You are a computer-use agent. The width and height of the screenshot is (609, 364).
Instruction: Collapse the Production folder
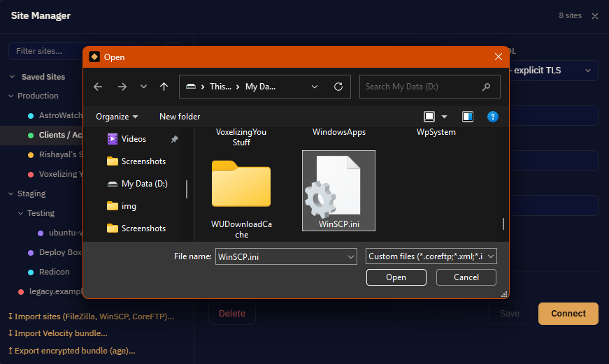11,96
